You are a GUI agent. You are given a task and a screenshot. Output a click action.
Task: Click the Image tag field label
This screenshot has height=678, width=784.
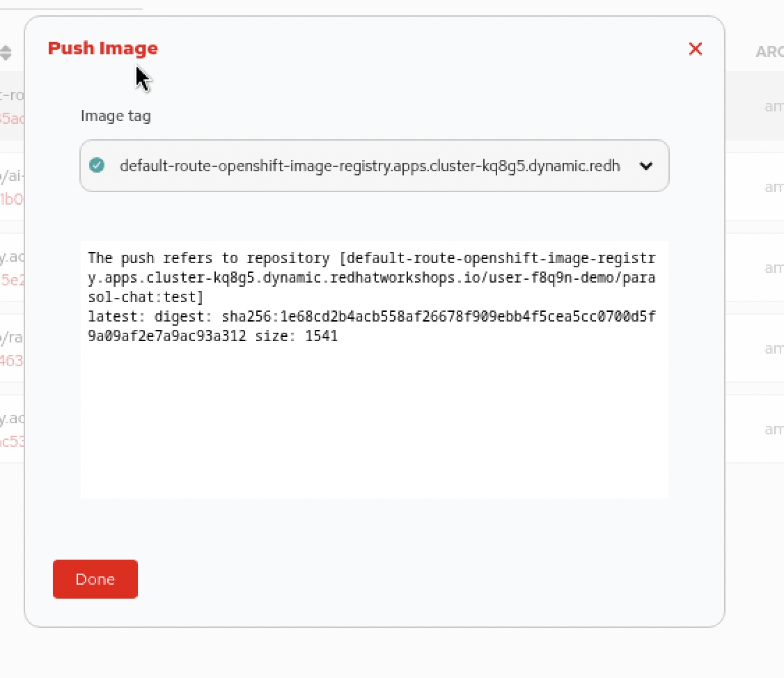116,116
